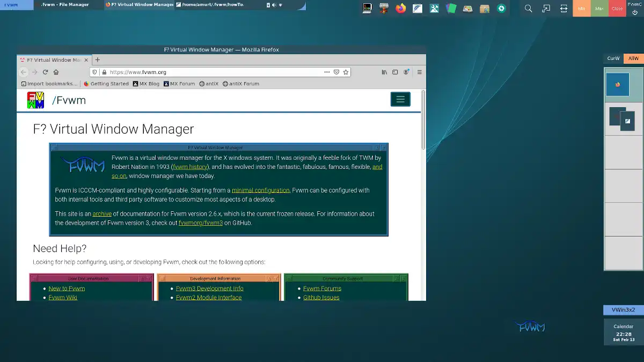644x362 pixels.
Task: Open Firefox Library icon
Action: [384, 72]
